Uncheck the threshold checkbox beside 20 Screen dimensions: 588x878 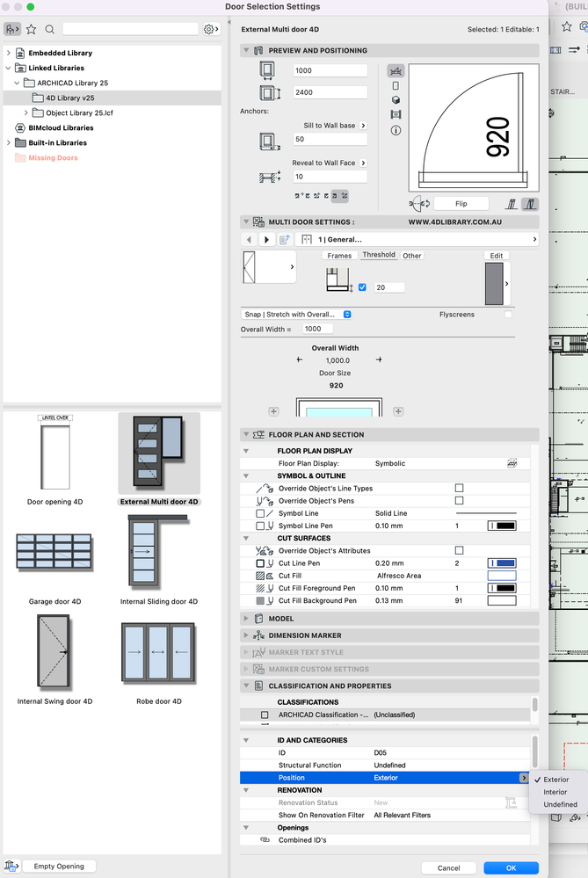point(362,287)
